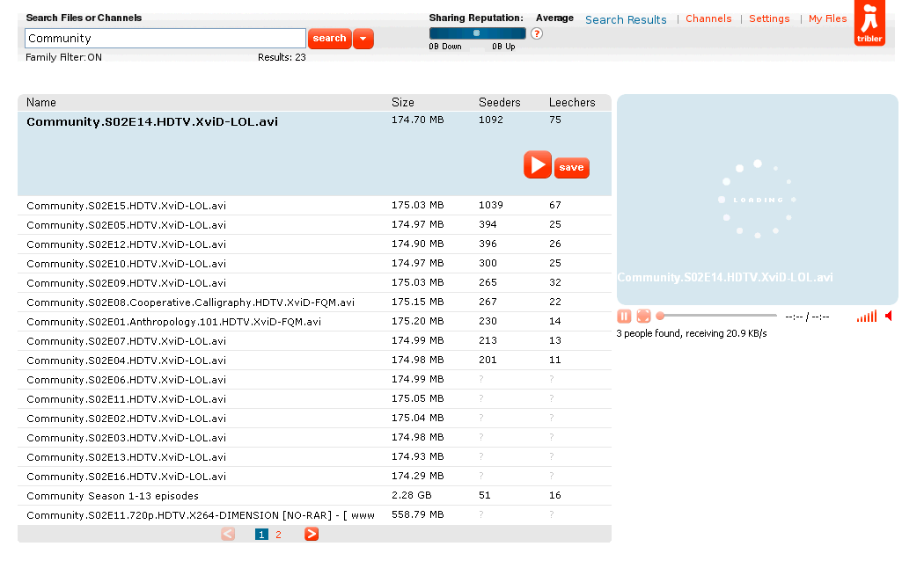Select the S02E01 Anthropology 101 result

click(315, 322)
